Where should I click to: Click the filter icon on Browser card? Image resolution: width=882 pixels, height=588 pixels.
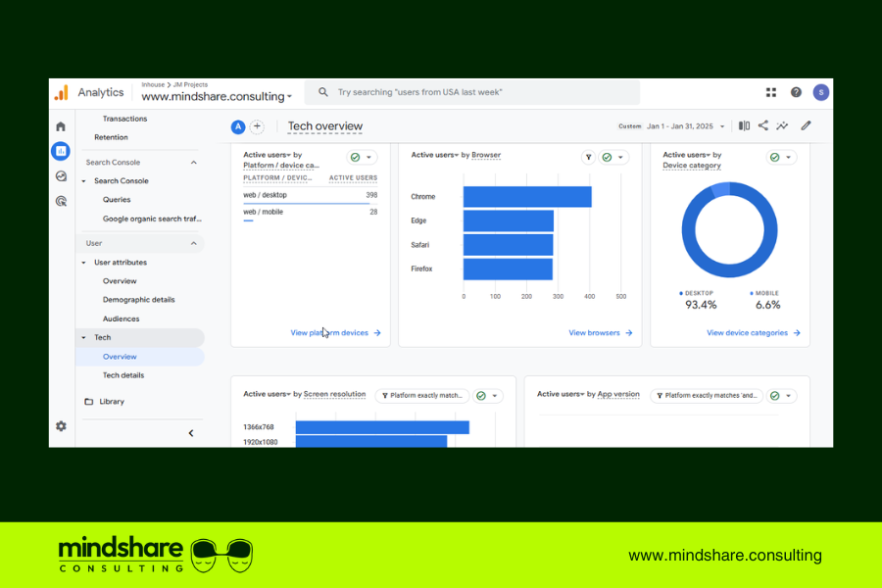(588, 157)
